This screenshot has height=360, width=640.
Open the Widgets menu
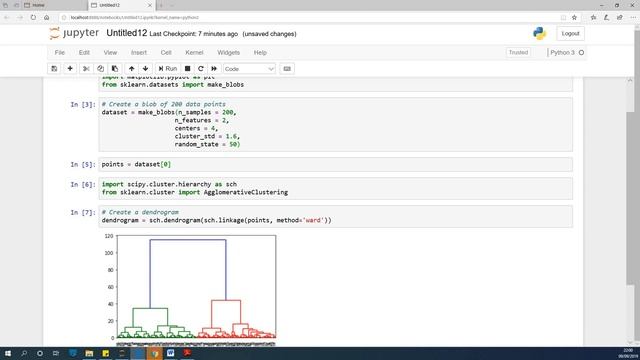coord(228,53)
